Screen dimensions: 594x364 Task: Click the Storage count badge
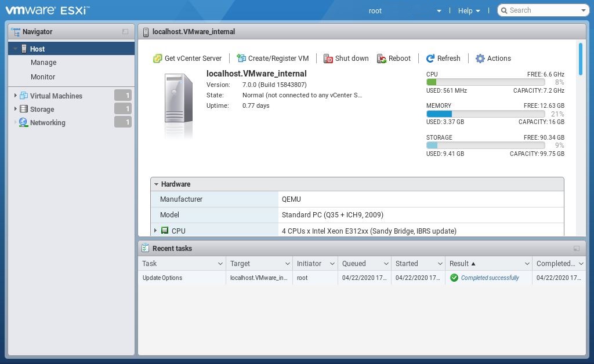click(123, 108)
